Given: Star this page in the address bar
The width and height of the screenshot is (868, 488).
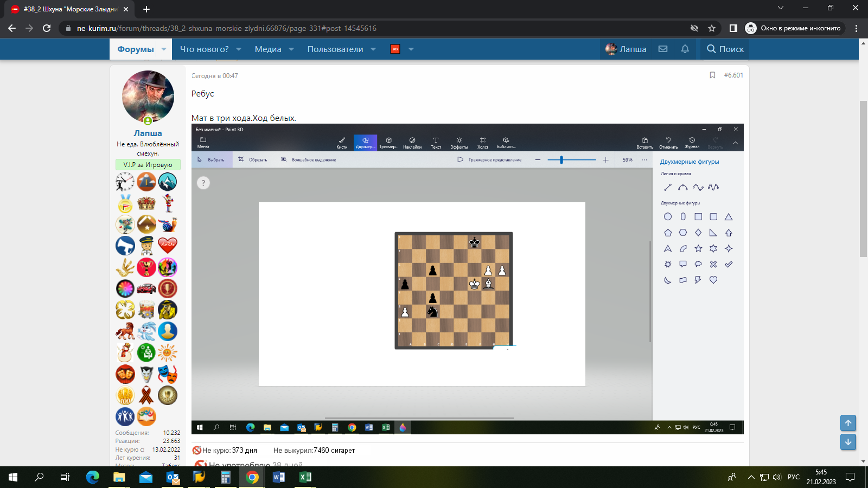Looking at the screenshot, I should coord(712,28).
